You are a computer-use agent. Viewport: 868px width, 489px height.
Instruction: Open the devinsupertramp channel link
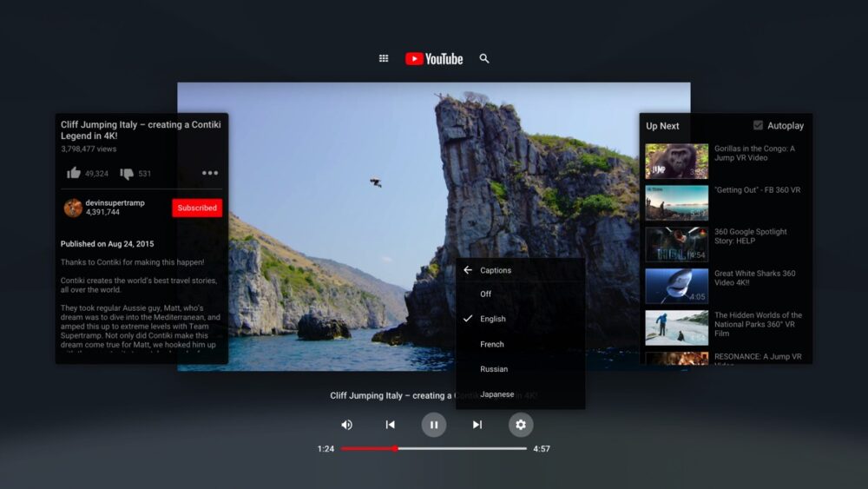[x=115, y=202]
